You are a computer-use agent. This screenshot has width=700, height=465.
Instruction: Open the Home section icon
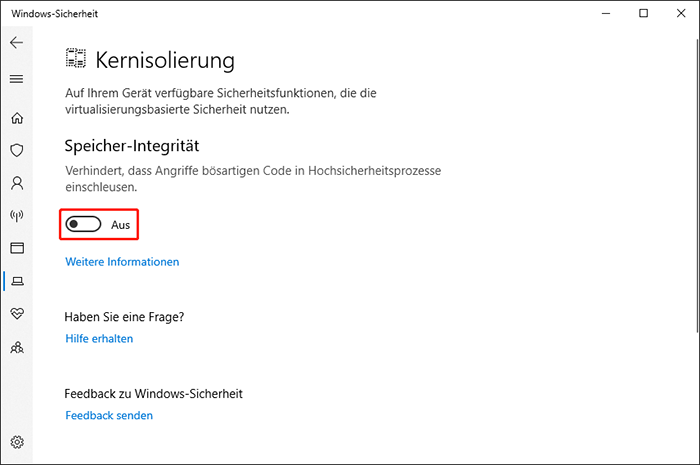pos(16,118)
